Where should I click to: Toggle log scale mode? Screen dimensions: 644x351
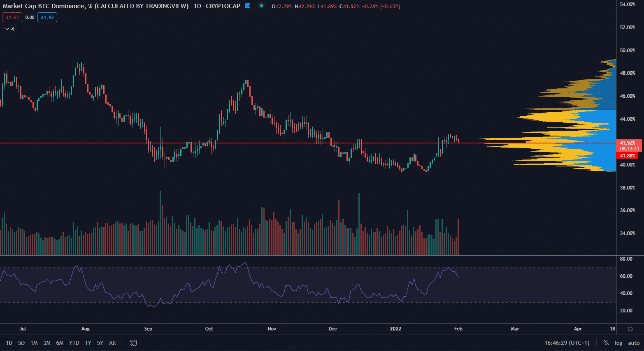(x=618, y=343)
